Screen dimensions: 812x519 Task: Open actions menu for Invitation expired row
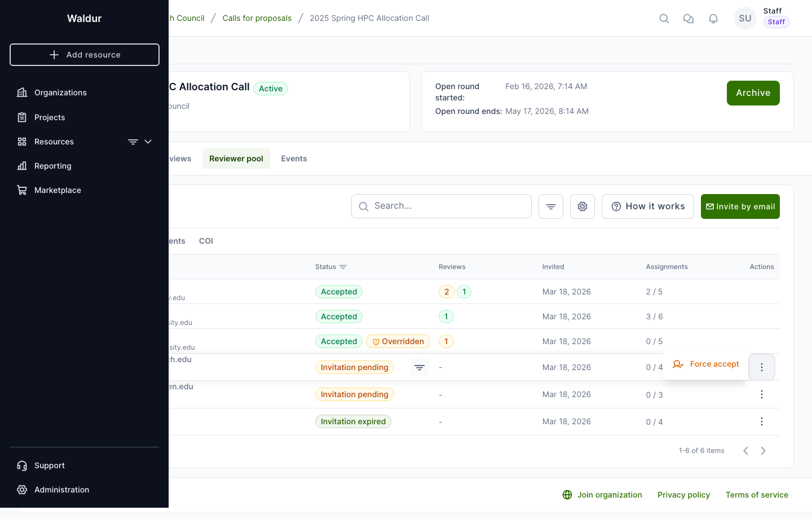click(x=761, y=421)
